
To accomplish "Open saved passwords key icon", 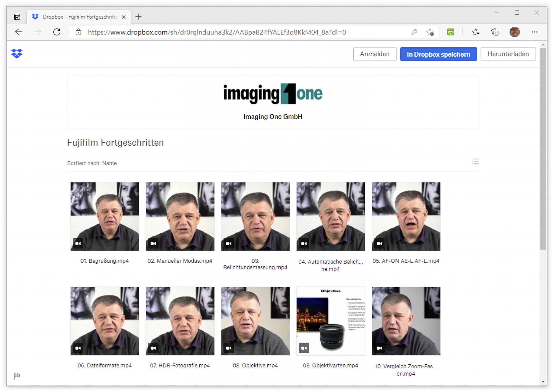I will [x=414, y=32].
